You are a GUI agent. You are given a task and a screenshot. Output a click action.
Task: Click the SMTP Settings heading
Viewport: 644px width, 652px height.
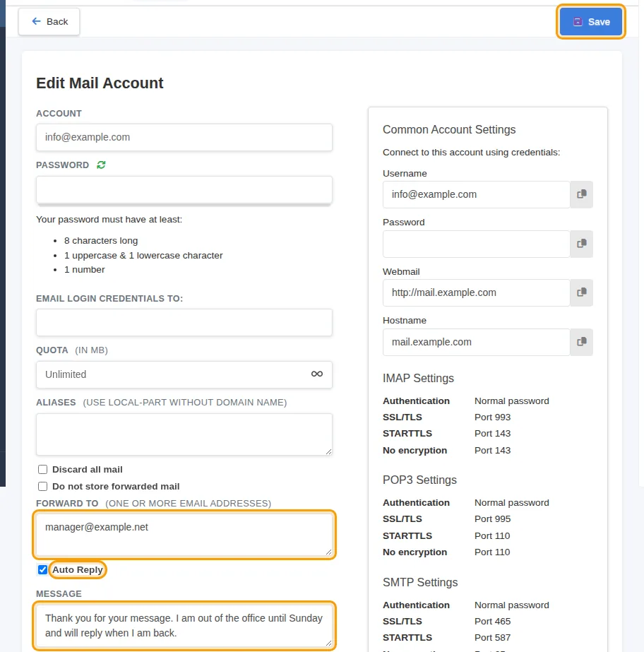pyautogui.click(x=420, y=582)
